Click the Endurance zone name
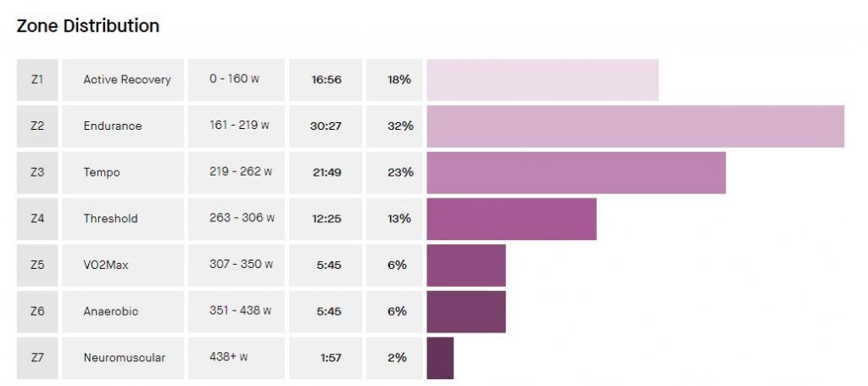The width and height of the screenshot is (868, 386). coord(113,126)
